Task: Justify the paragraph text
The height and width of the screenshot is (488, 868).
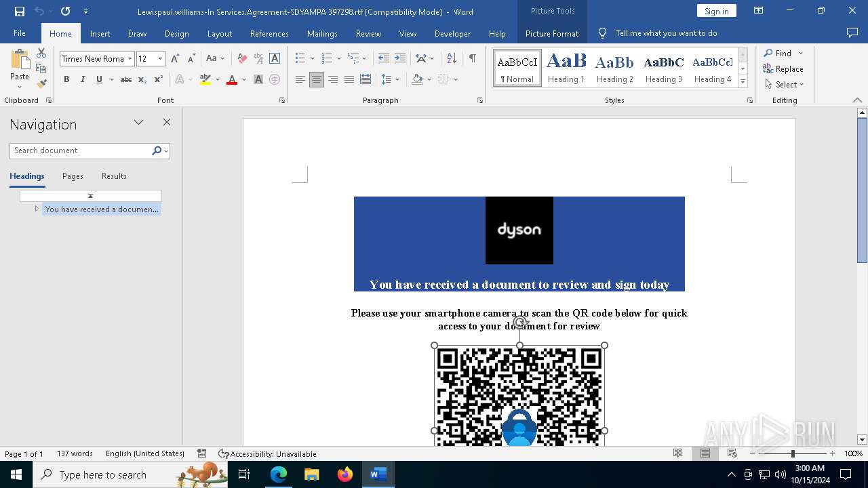Action: [349, 79]
